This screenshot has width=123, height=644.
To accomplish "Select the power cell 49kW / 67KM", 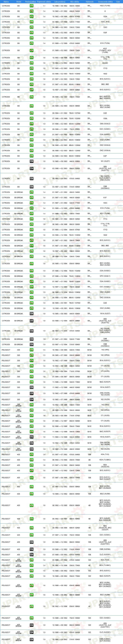I will point(75,32).
